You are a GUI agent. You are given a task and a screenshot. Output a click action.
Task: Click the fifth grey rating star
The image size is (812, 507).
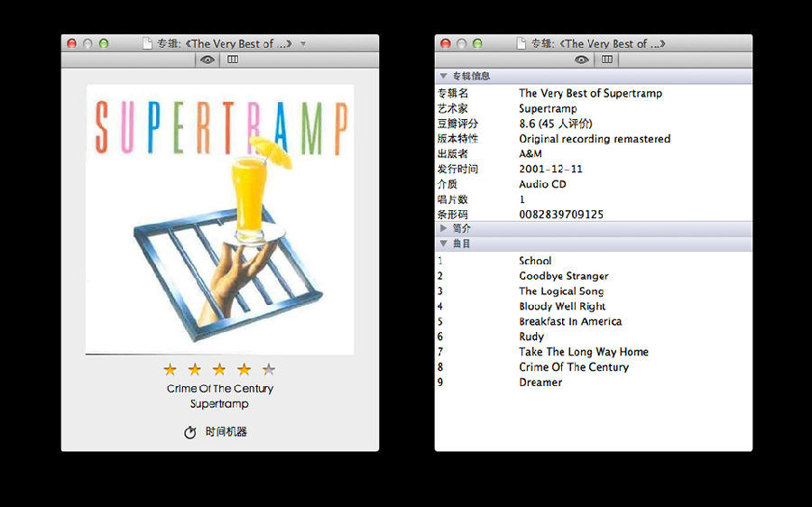(x=269, y=369)
